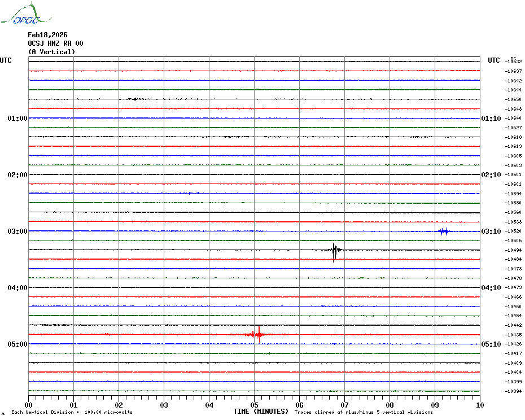The image size is (525, 420).
Task: Click the blue seismic burst near minute 09
Action: pyautogui.click(x=443, y=231)
